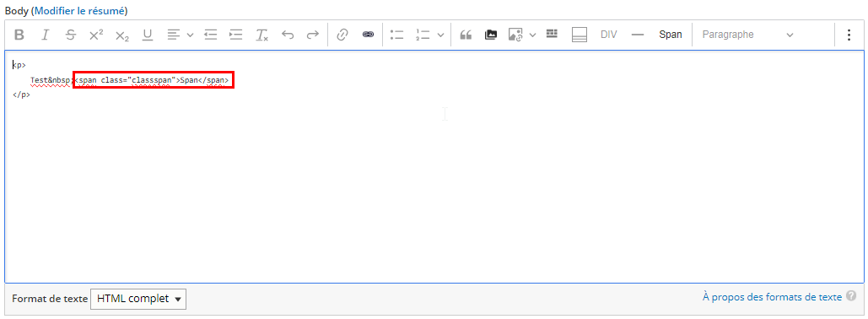Click the Span toolbar button
The width and height of the screenshot is (868, 319).
click(671, 35)
